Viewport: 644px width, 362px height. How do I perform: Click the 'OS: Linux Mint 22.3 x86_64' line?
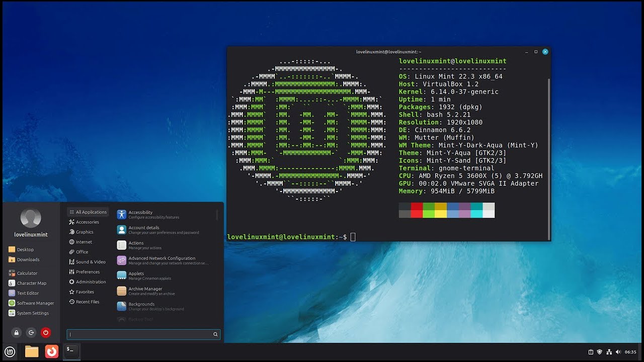point(450,76)
